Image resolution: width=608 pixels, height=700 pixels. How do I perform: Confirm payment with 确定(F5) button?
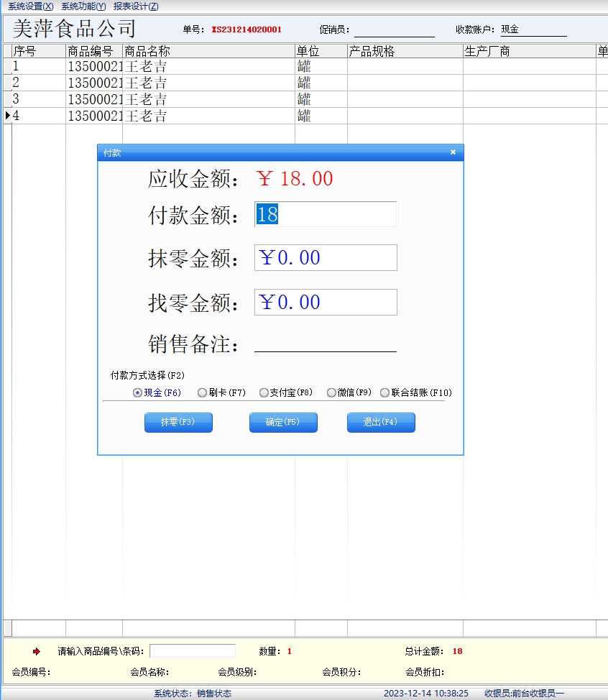(x=283, y=423)
